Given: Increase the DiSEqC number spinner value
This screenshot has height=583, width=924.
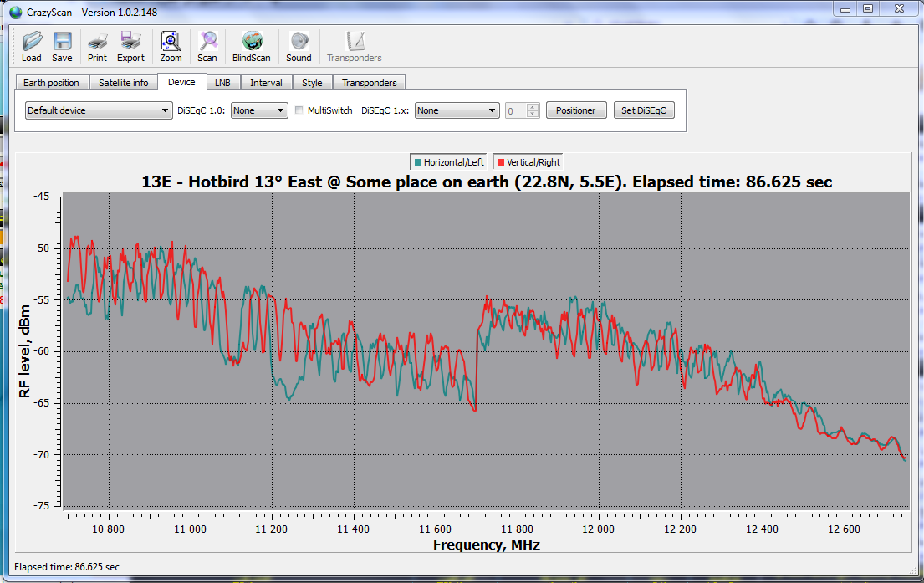Looking at the screenshot, I should 533,107.
